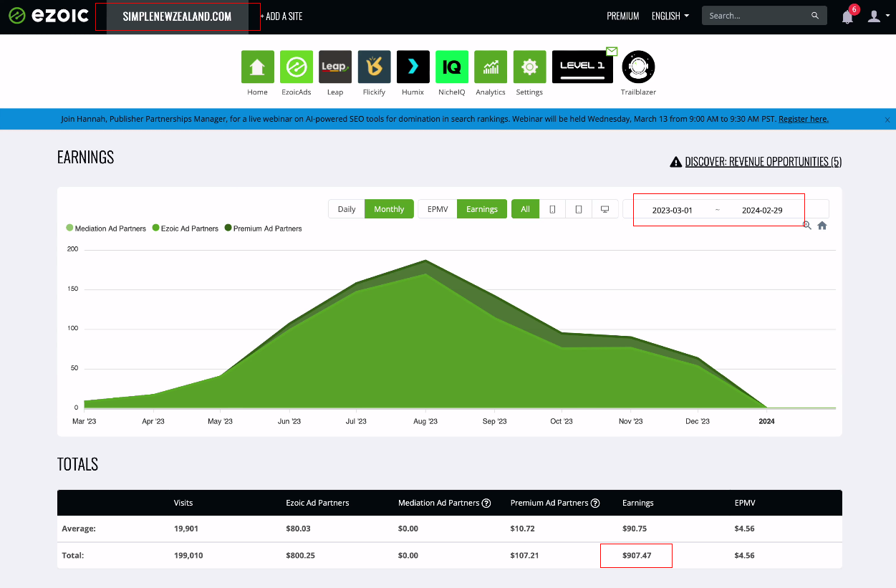Select All devices filter
The image size is (896, 588).
click(525, 209)
